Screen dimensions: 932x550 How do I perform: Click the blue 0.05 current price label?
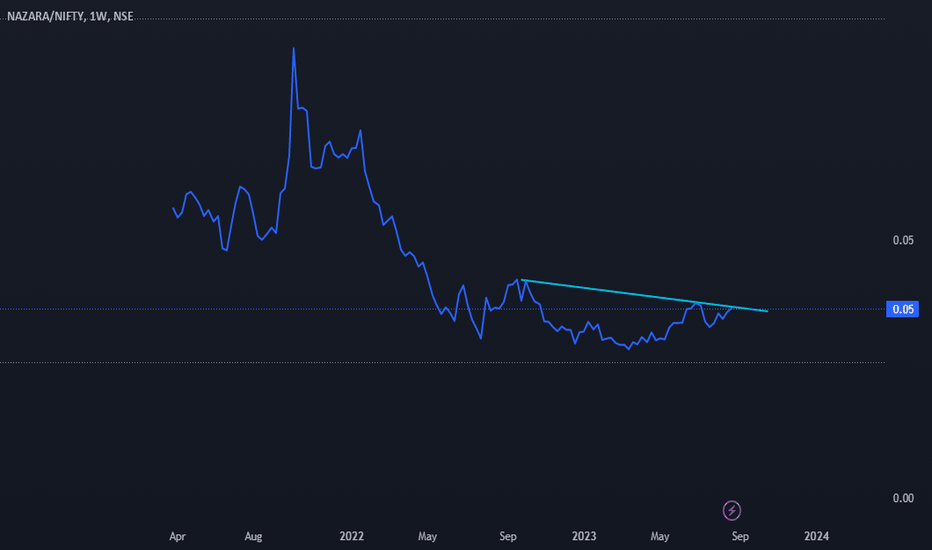click(902, 309)
